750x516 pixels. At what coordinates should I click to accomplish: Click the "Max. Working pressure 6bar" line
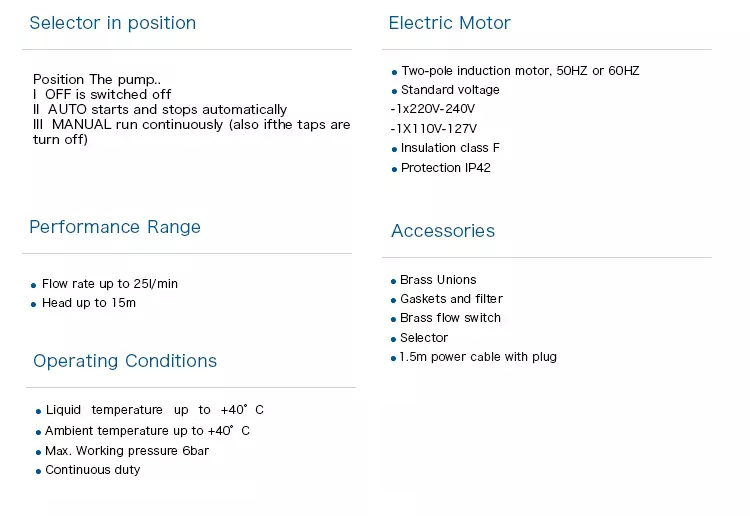[127, 451]
